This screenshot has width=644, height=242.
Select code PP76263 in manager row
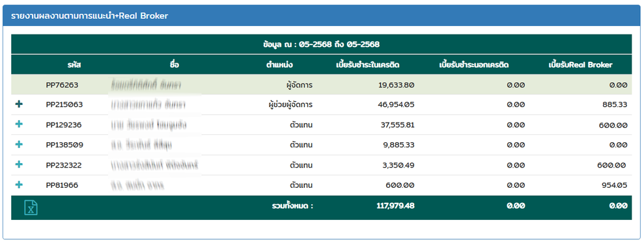pos(62,85)
